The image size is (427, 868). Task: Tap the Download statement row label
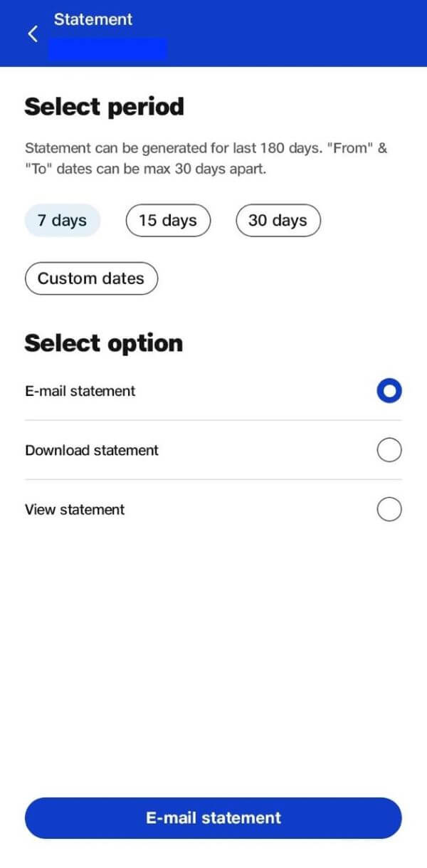pyautogui.click(x=92, y=450)
